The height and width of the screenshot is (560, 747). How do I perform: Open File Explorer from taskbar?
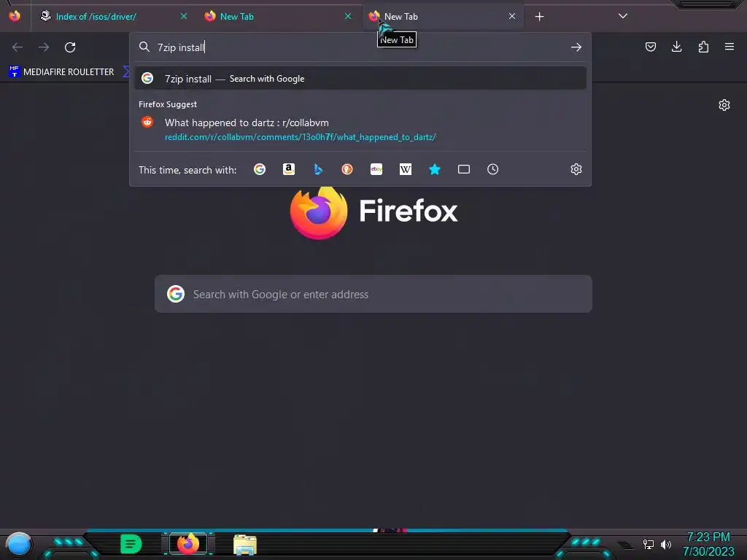tap(245, 544)
